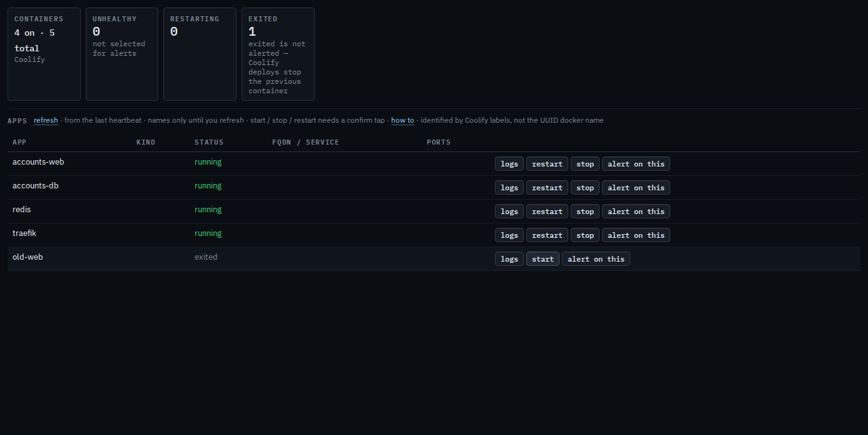Start the old-web container
This screenshot has width=868, height=435.
click(x=543, y=259)
